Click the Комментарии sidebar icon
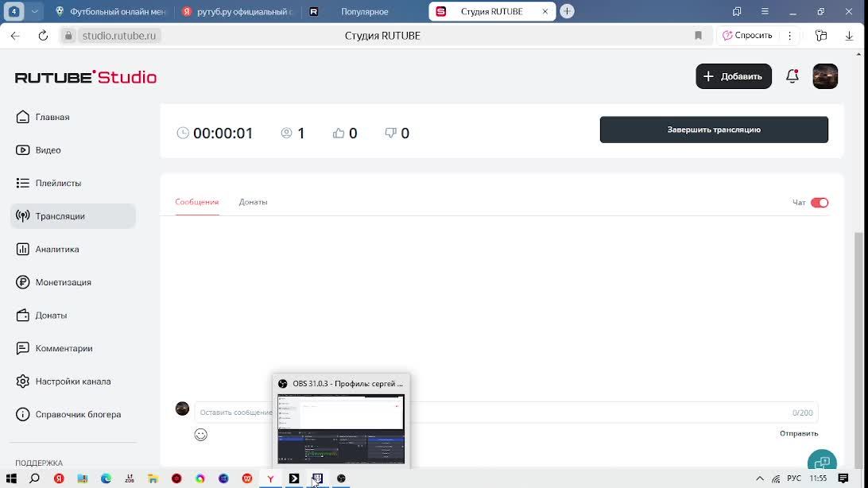The width and height of the screenshot is (868, 488). point(23,348)
